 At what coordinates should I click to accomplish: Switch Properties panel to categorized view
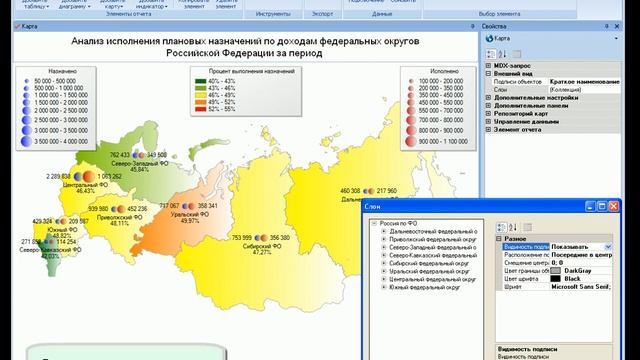click(491, 54)
